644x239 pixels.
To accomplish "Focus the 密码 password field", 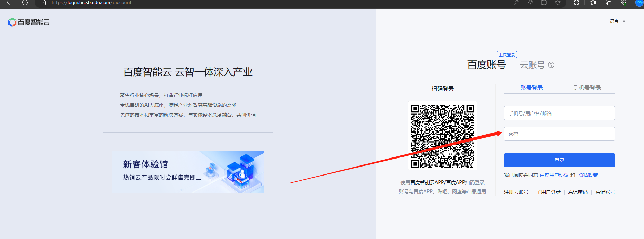I will [x=559, y=134].
